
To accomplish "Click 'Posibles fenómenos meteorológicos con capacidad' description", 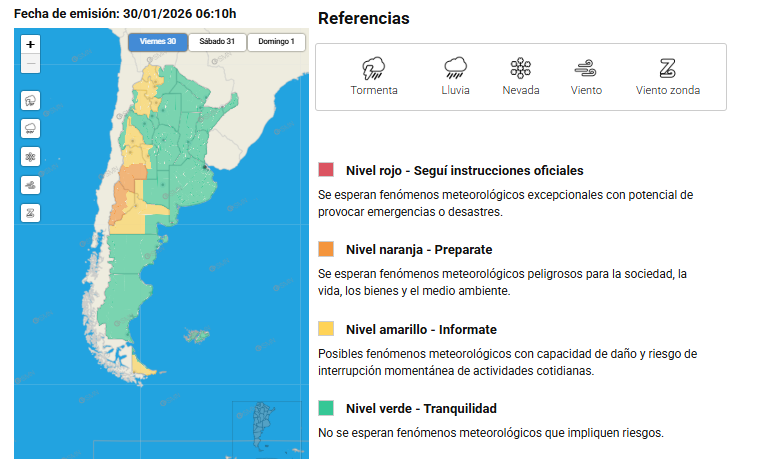I will click(x=507, y=362).
